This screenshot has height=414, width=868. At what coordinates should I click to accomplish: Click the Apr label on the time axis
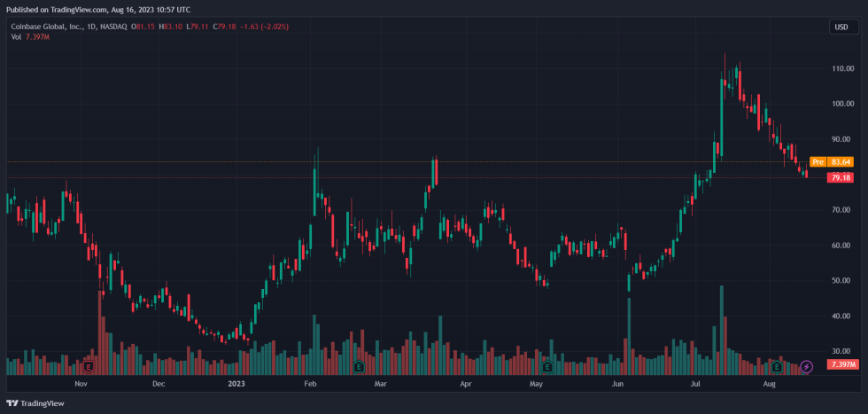[466, 385]
